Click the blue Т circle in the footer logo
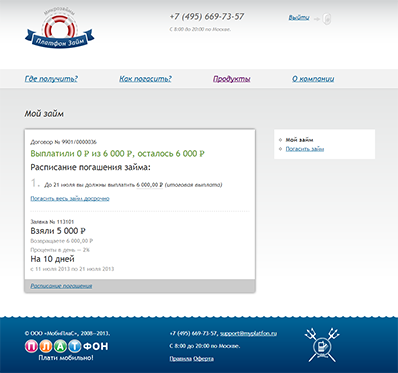The image size is (398, 373). (x=75, y=346)
